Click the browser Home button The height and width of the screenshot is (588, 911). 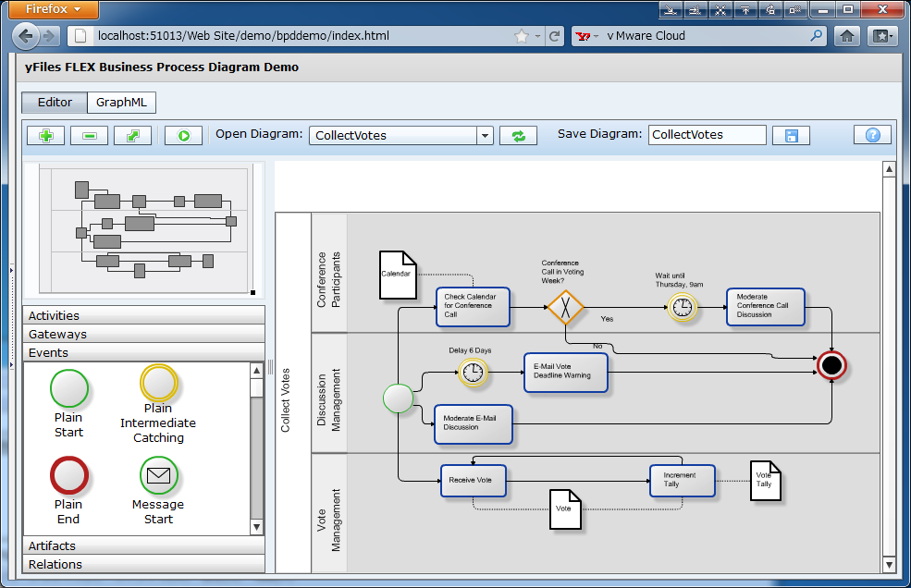pos(847,36)
